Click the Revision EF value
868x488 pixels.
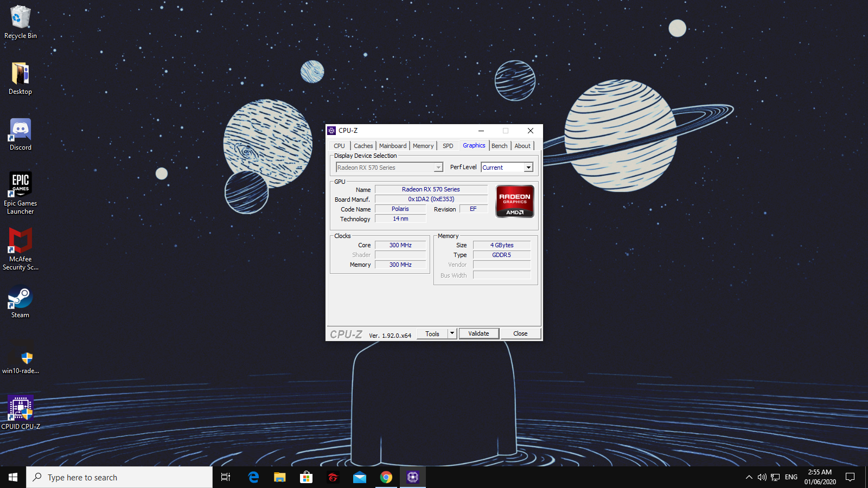click(x=474, y=209)
